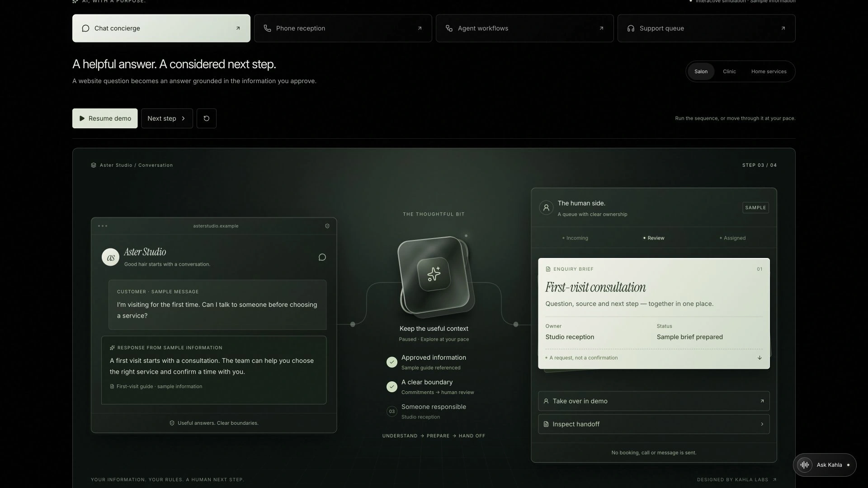Click the asterstudio.example address bar
This screenshot has width=868, height=488.
point(216,226)
